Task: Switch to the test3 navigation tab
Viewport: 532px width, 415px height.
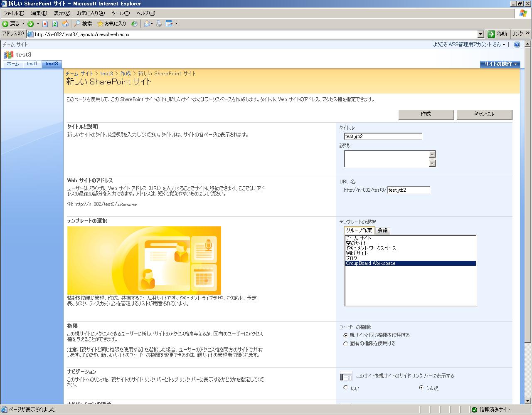Action: click(x=52, y=64)
